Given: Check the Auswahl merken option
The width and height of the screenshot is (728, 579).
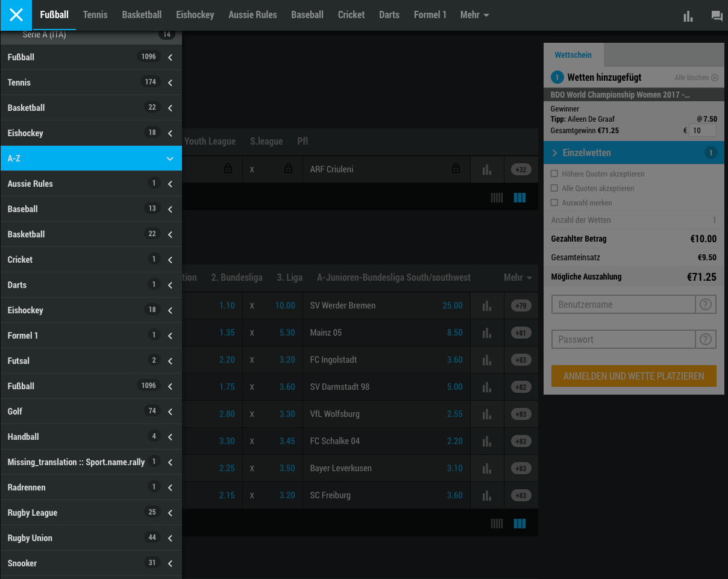Looking at the screenshot, I should click(554, 203).
